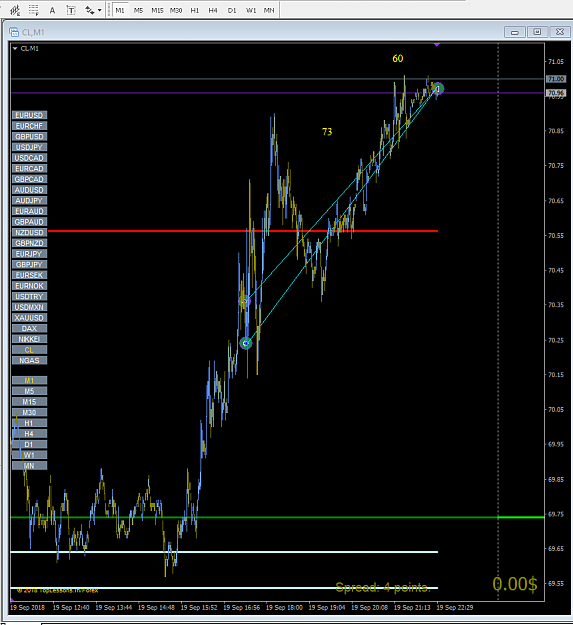
Task: Select the M15 button in chart panel
Action: click(29, 402)
